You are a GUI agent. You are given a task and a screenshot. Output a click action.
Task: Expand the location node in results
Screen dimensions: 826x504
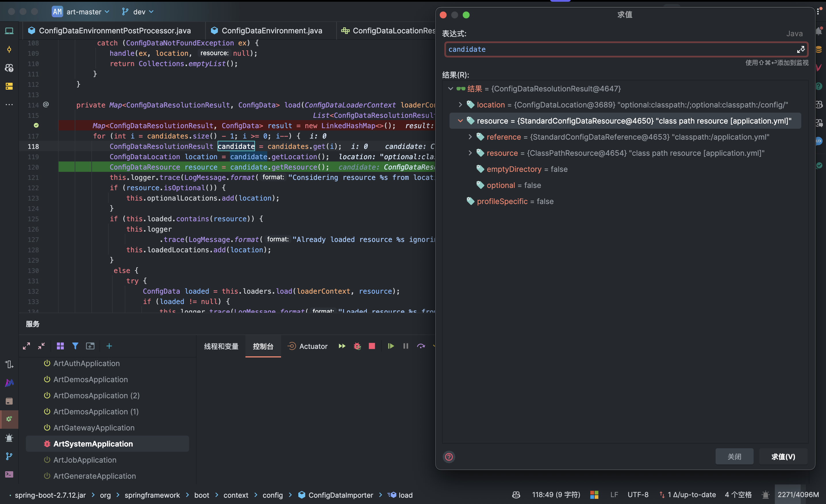pos(460,105)
